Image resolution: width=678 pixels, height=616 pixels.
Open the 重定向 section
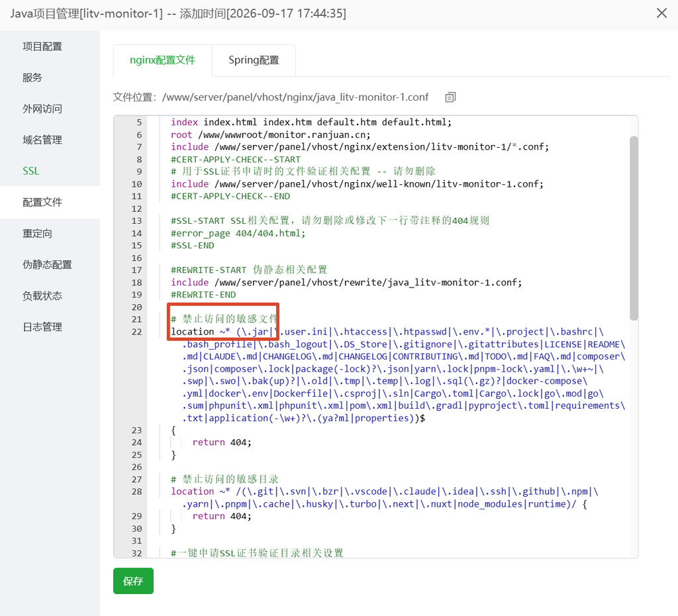click(x=37, y=234)
